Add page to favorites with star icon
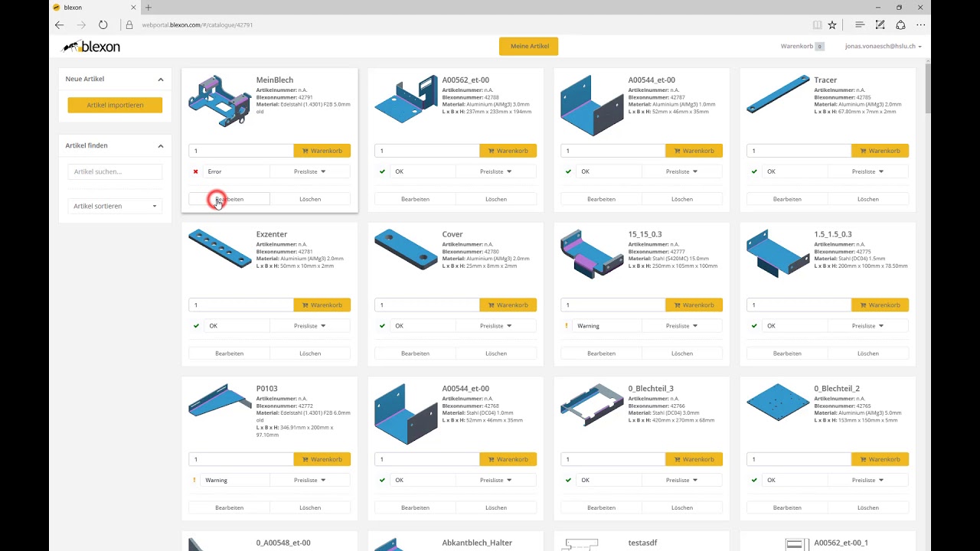Viewport: 980px width, 551px height. tap(832, 24)
